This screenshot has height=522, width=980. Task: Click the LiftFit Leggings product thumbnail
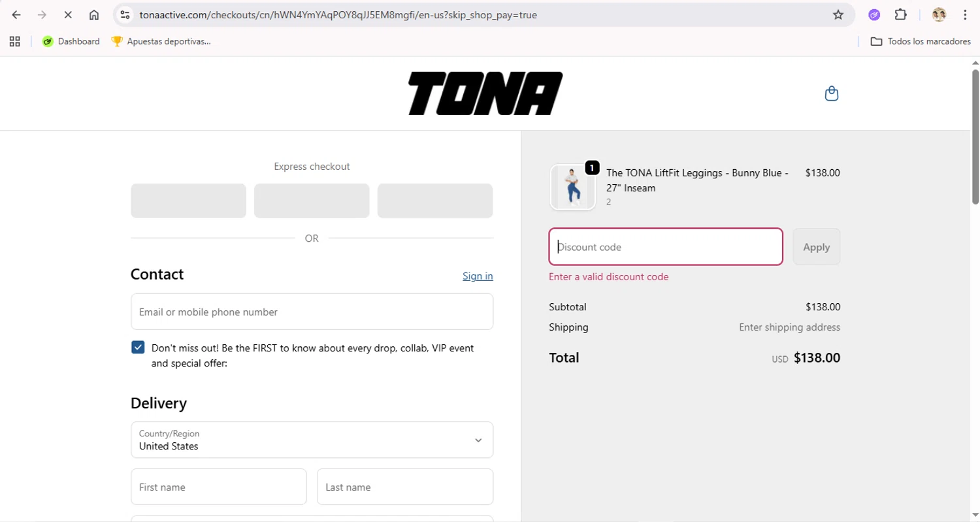[573, 187]
